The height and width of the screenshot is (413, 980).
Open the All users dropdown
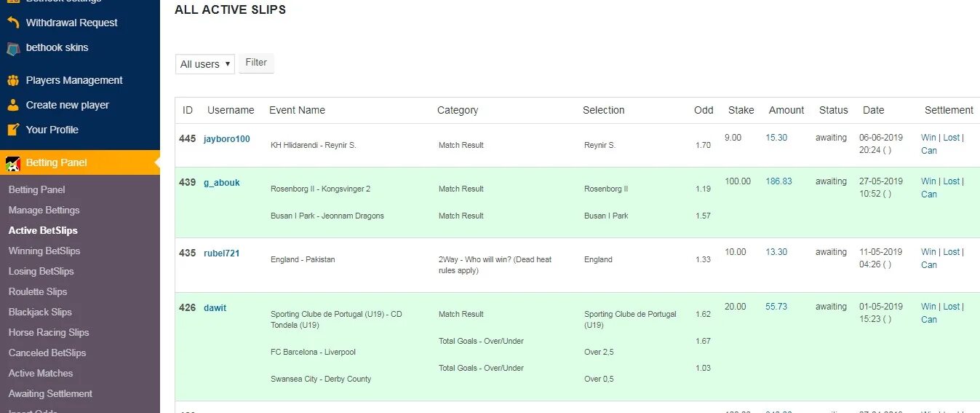point(205,64)
